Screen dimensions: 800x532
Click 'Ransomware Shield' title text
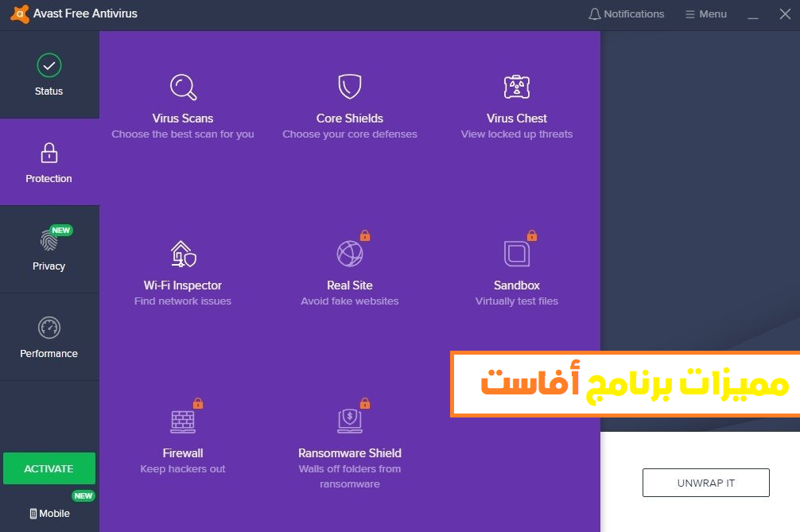point(349,453)
